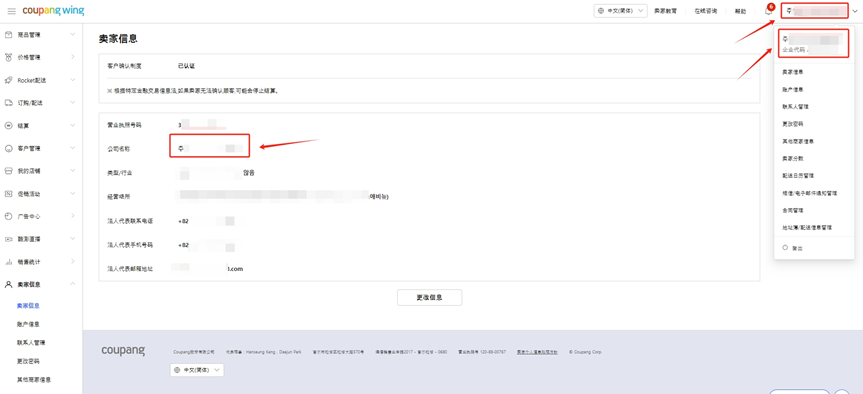Click the 广告中心 sidebar icon

(8, 216)
